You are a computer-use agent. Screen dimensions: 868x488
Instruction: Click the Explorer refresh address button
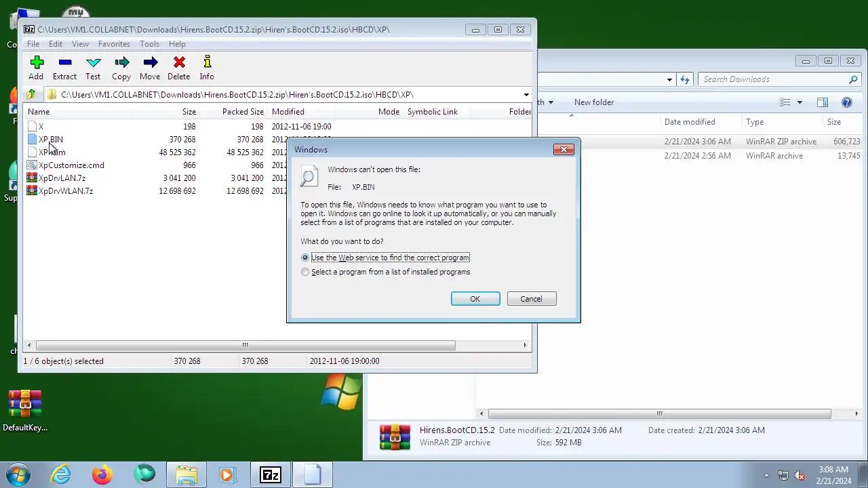coord(685,79)
